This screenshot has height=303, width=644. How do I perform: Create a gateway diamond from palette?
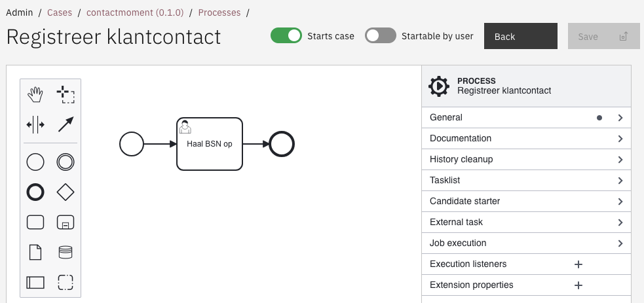(66, 192)
